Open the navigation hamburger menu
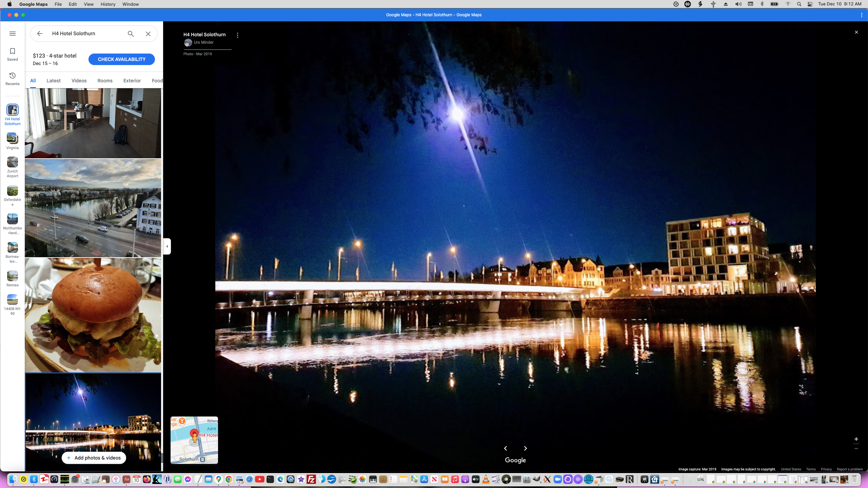The width and height of the screenshot is (868, 488). click(x=13, y=34)
